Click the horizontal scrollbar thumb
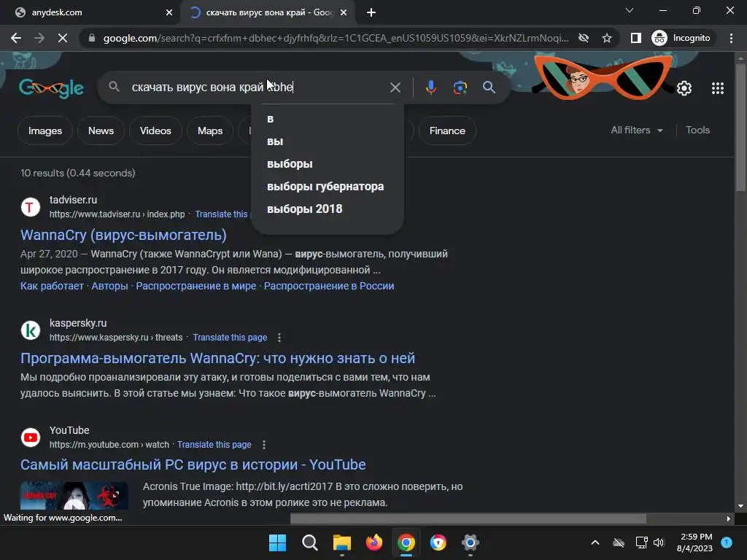This screenshot has height=560, width=747. (x=468, y=518)
